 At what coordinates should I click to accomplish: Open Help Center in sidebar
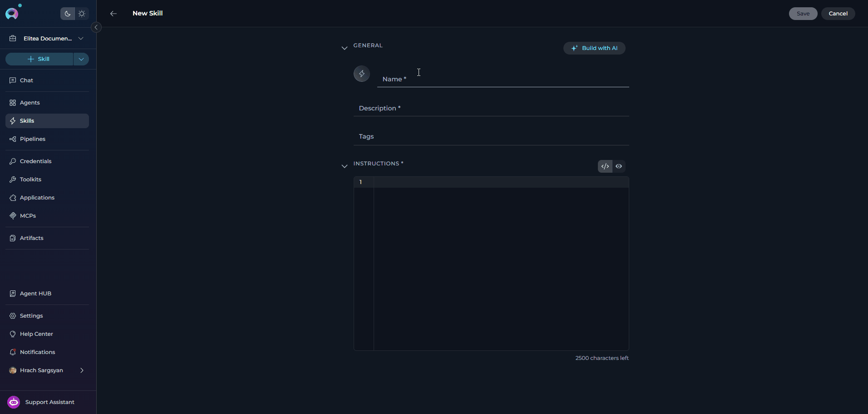[47, 334]
